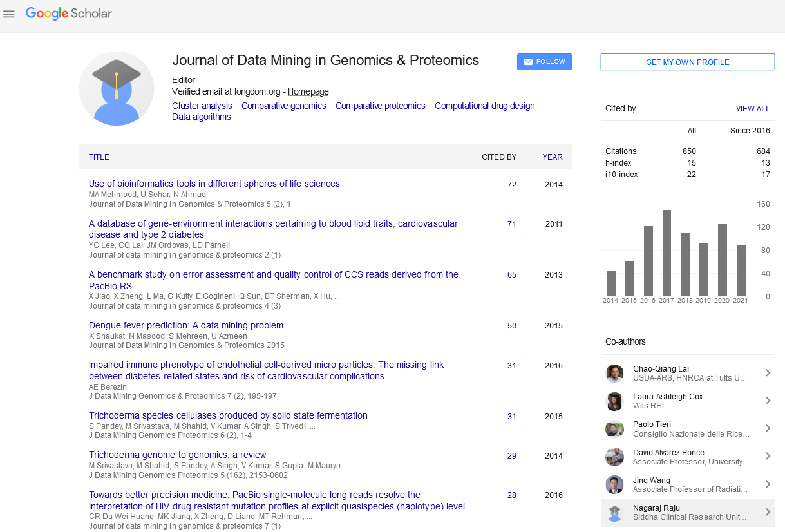Open 'Towards better precision medicine' article
The image size is (785, 532).
point(277,500)
